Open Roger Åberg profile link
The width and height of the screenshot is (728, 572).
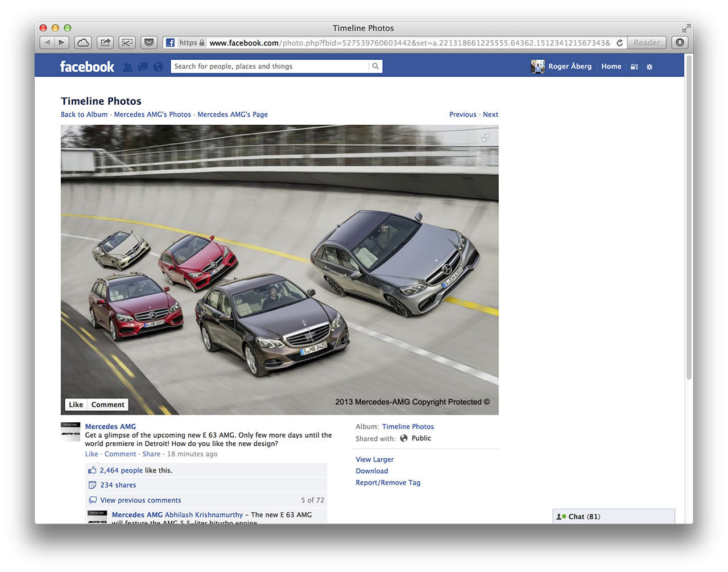pos(569,67)
